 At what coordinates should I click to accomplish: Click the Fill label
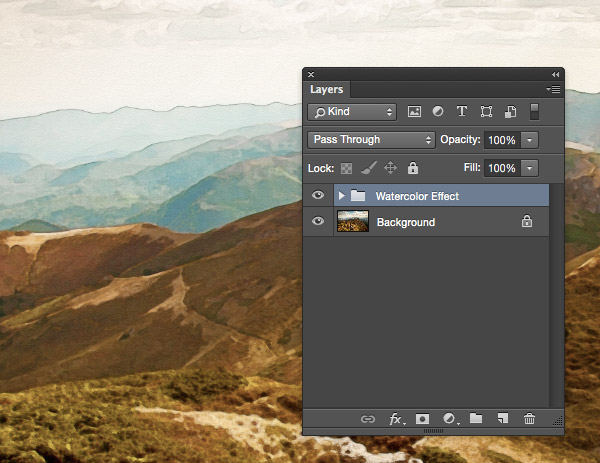[472, 167]
